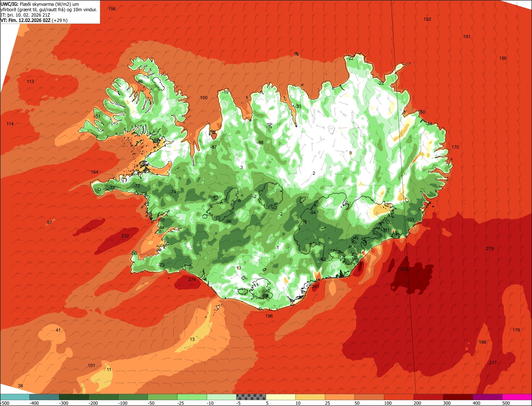Screen dimensions: 532x406
Task: Click the checkered -5 to 5 legend swatch
Action: point(251,397)
